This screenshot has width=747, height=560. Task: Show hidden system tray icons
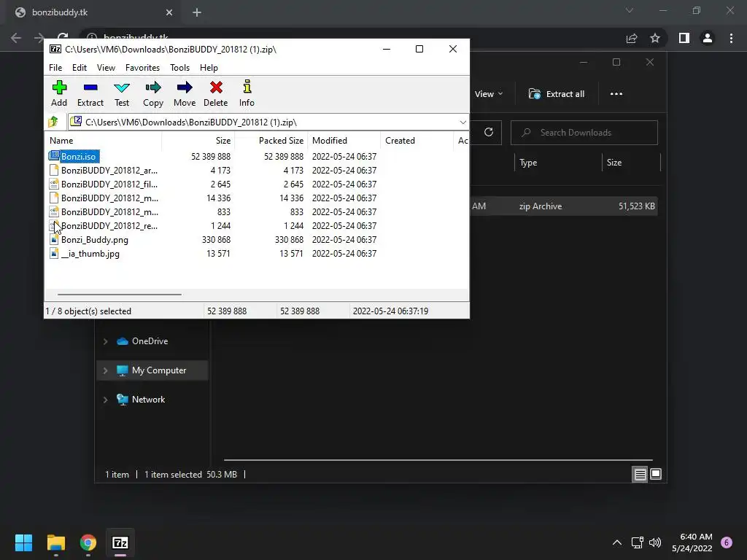pyautogui.click(x=617, y=542)
